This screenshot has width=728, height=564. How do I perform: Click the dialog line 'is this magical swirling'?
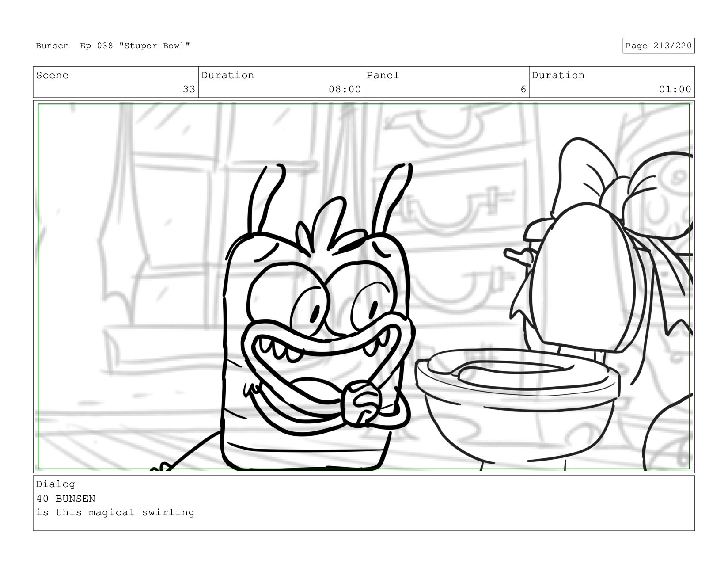click(x=115, y=513)
